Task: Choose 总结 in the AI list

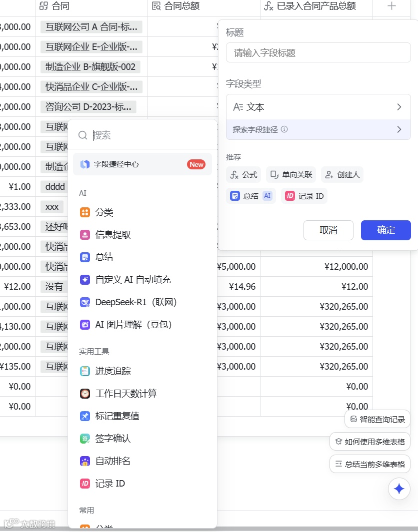Action: coord(142,257)
